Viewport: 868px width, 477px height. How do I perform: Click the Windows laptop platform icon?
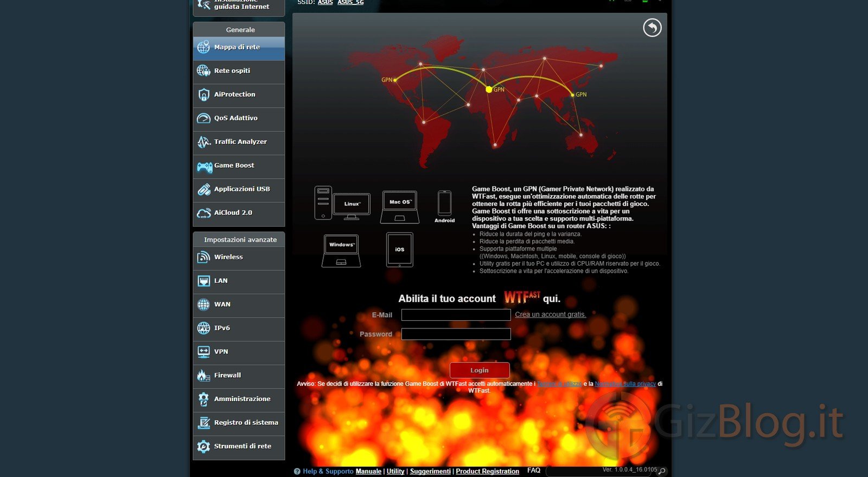pos(341,251)
